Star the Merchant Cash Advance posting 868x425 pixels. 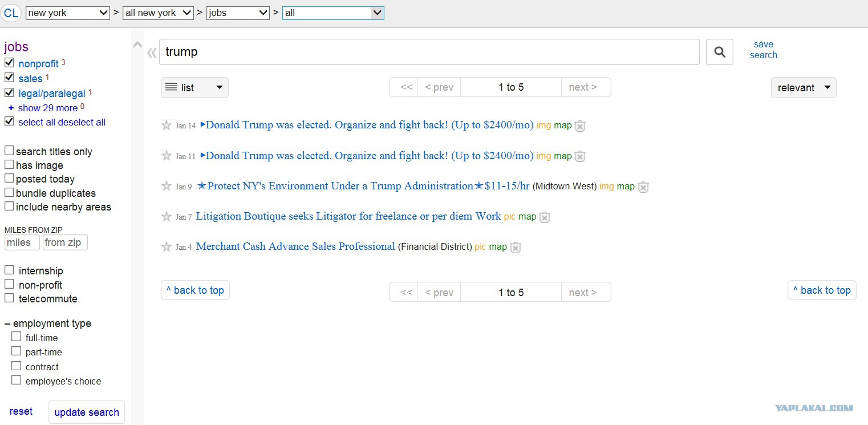pyautogui.click(x=167, y=246)
